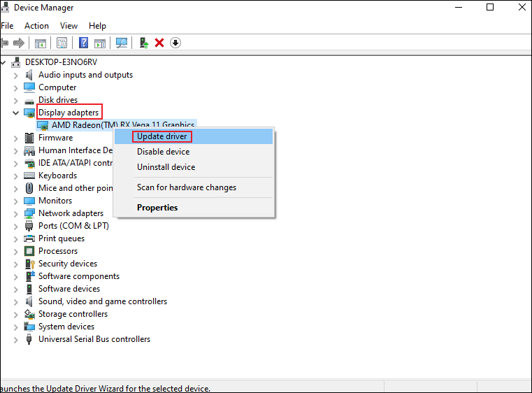Expand the Disk drives chevron

click(x=15, y=101)
